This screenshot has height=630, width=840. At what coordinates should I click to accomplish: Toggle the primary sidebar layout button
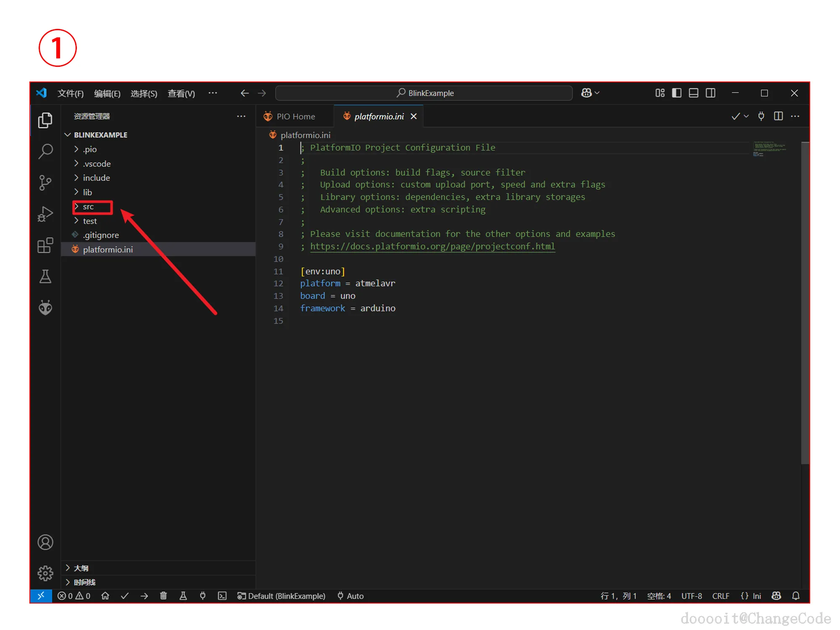(677, 93)
